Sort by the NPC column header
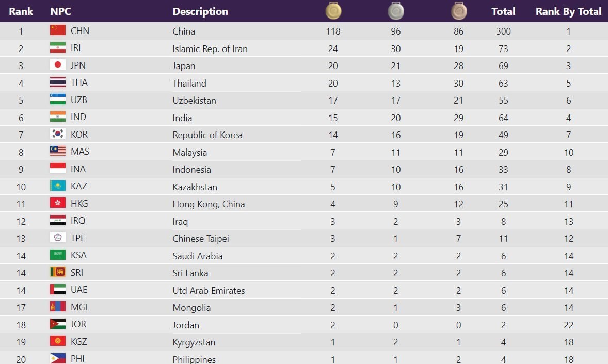Viewport: 608px width, 364px height. pos(60,11)
